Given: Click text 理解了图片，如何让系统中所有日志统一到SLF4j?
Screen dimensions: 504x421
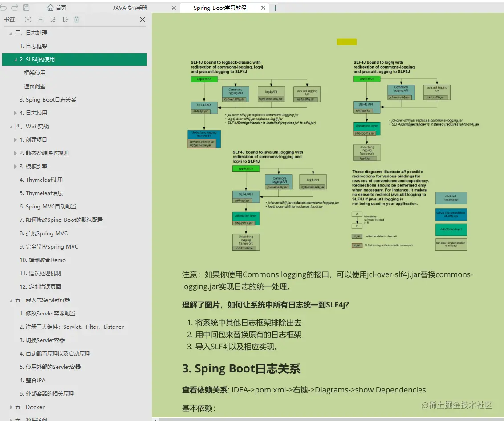Looking at the screenshot, I should point(265,305).
